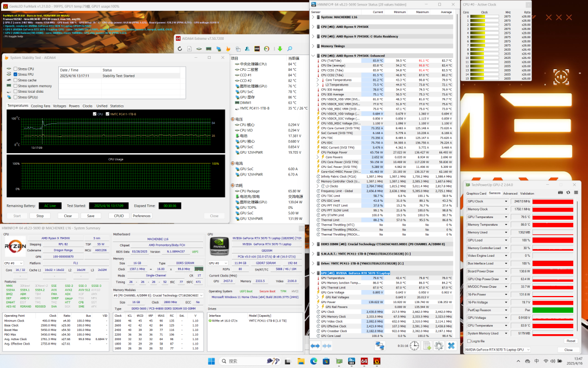Click the HWiNFO log file icon
The width and height of the screenshot is (588, 368).
coord(427,346)
